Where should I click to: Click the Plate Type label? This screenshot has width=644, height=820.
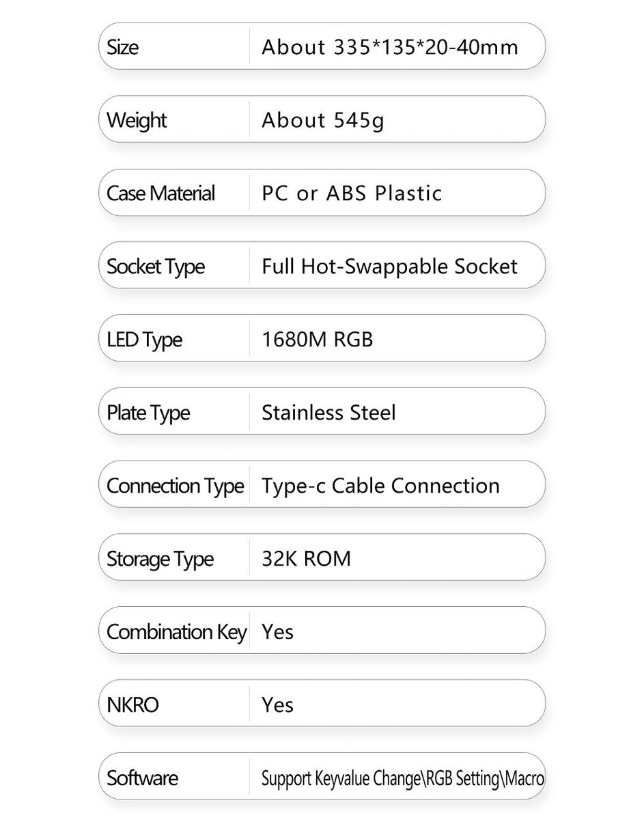[148, 413]
